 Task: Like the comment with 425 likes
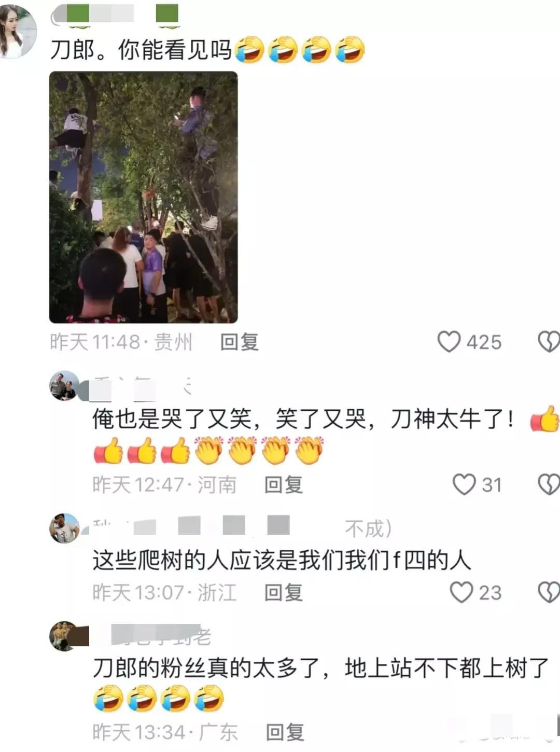[449, 342]
